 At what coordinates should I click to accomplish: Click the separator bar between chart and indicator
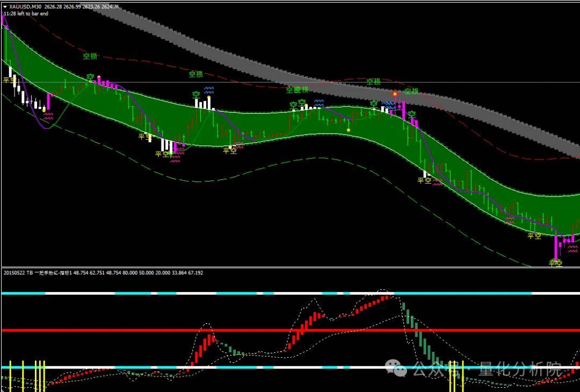coord(290,267)
